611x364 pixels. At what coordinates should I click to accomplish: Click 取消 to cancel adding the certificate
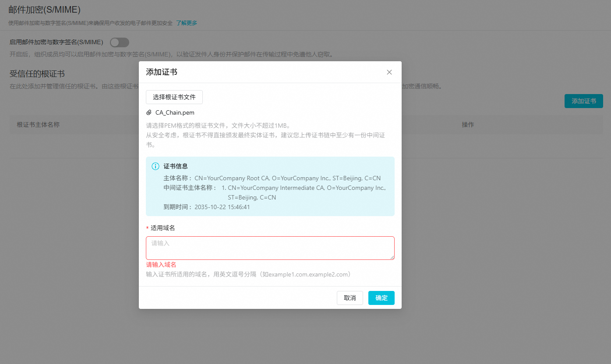(x=350, y=298)
